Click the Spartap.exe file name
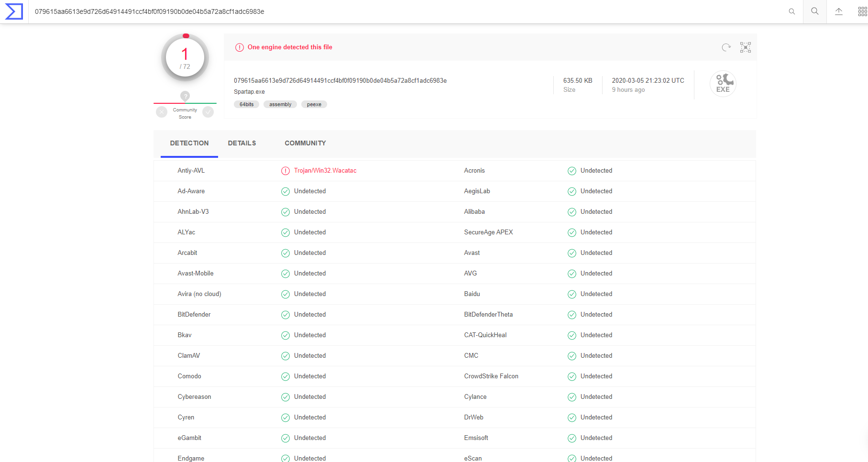 click(249, 92)
